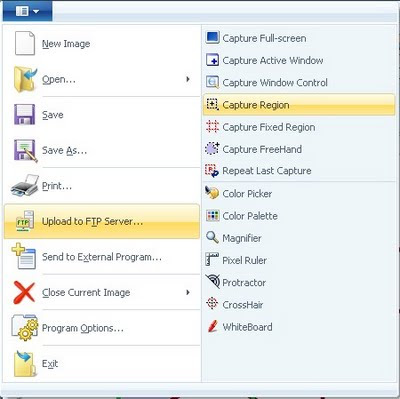This screenshot has width=400, height=399.
Task: Expand the Open submenu arrow
Action: point(188,79)
